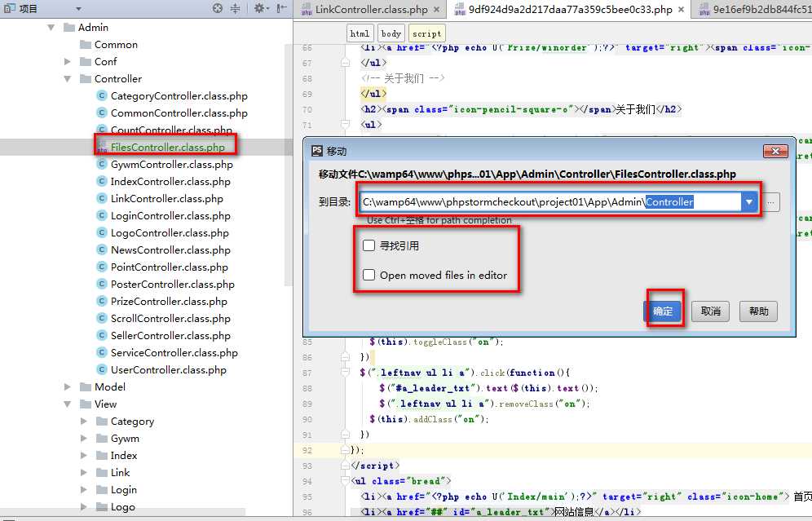Toggle code fold at line 93

tap(346, 466)
